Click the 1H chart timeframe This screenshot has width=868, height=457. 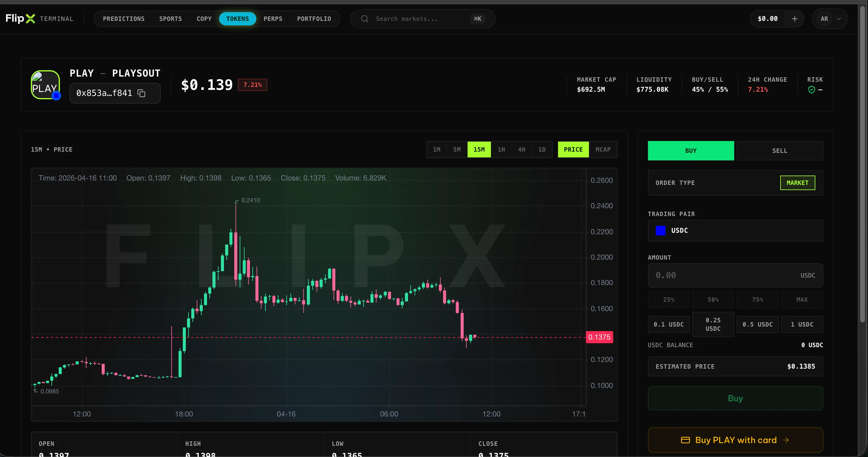click(501, 149)
